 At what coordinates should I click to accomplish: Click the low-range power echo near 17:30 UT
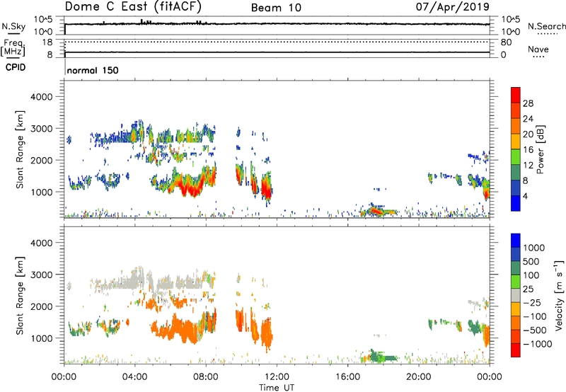click(377, 210)
